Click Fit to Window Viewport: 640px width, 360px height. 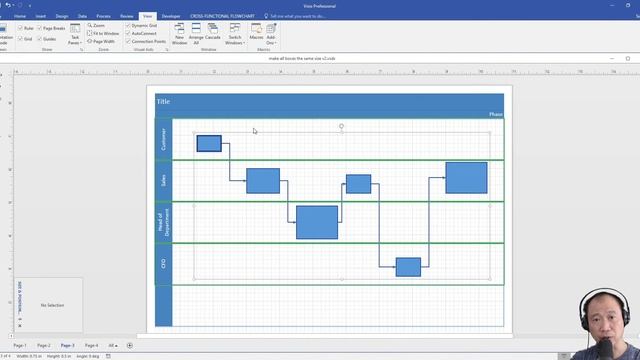(x=103, y=33)
